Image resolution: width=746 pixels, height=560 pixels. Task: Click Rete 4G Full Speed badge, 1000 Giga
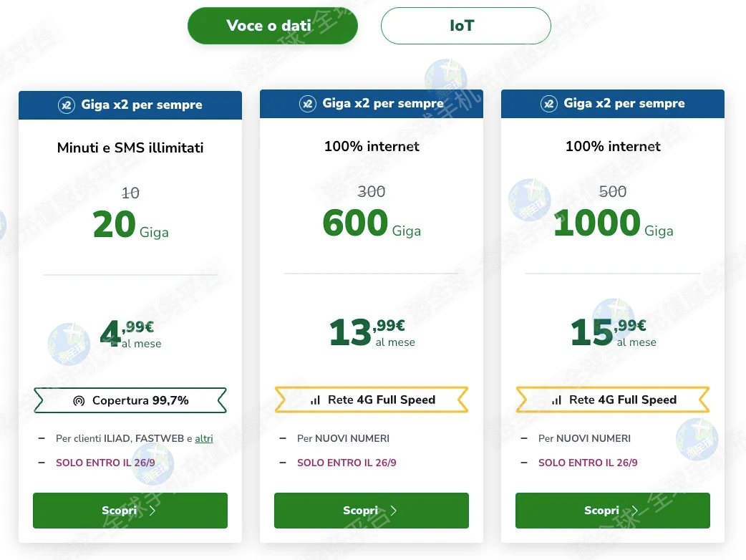coord(613,400)
